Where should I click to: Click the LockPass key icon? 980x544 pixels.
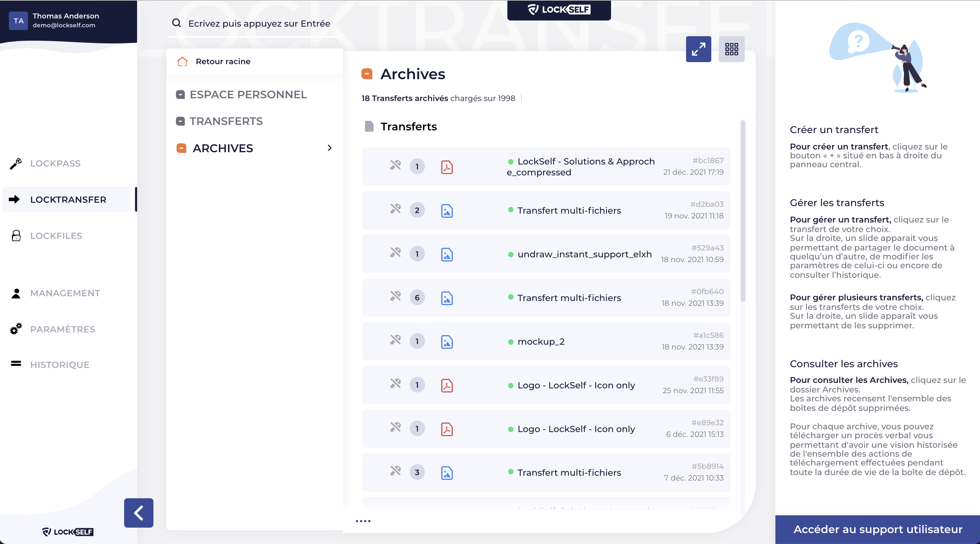click(16, 163)
